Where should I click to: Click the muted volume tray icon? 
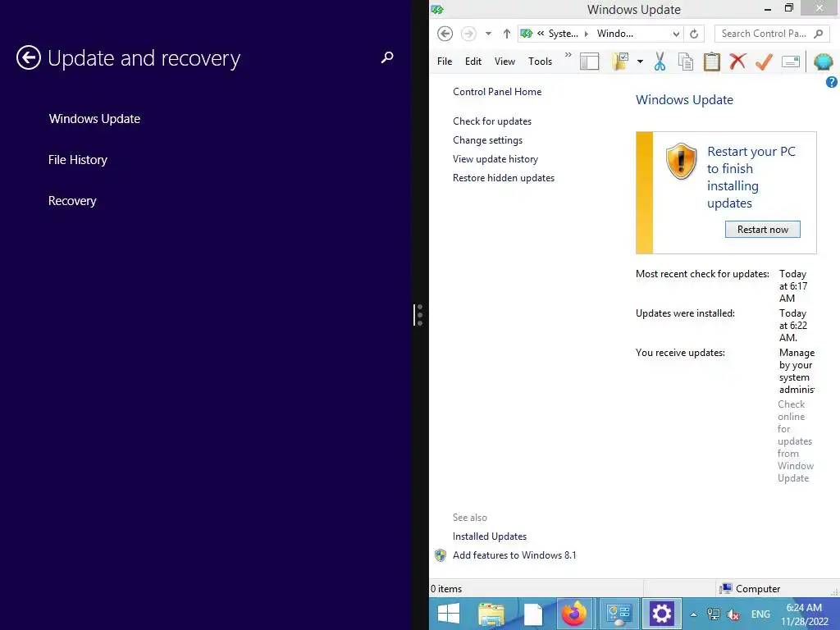(x=733, y=614)
